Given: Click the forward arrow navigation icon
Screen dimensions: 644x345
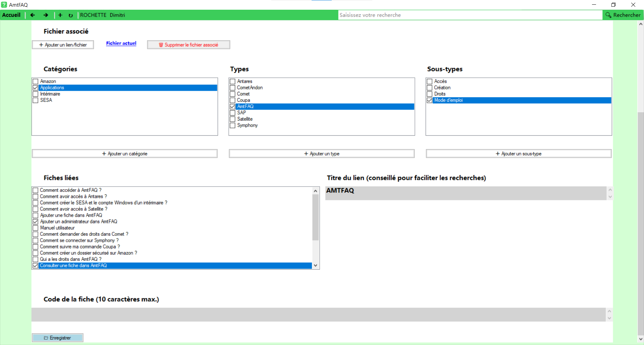Looking at the screenshot, I should coord(46,15).
